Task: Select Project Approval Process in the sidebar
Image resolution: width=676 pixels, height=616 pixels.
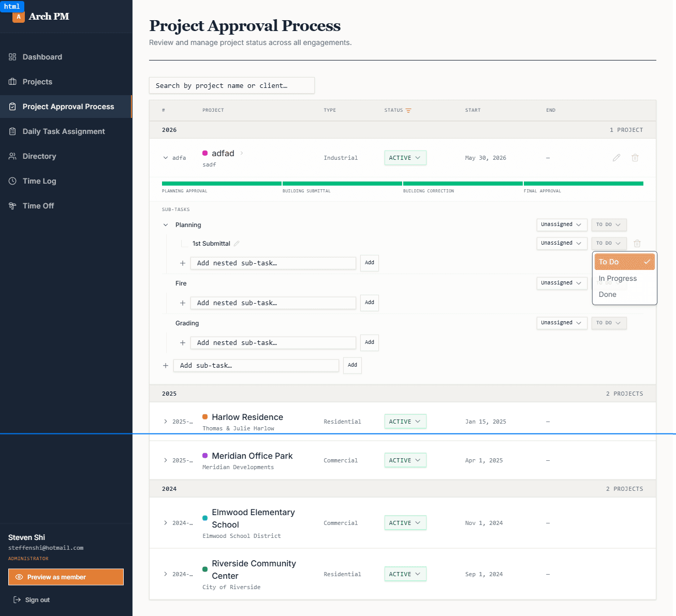Action: [66, 107]
